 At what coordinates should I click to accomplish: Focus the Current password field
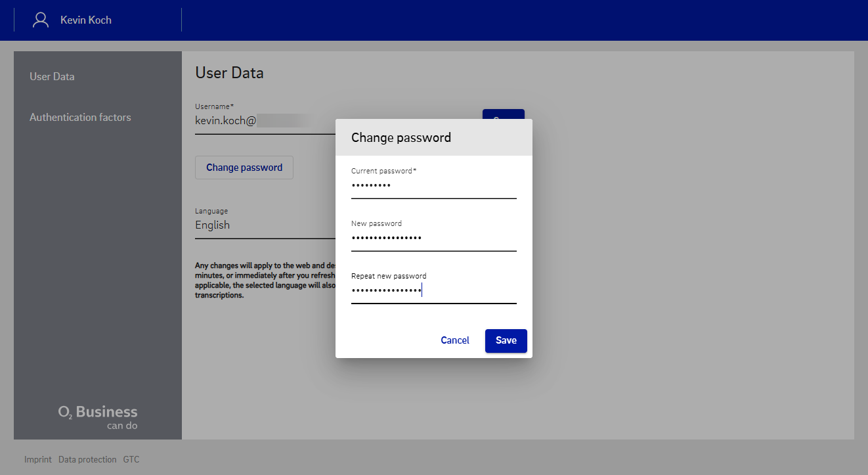pyautogui.click(x=433, y=186)
